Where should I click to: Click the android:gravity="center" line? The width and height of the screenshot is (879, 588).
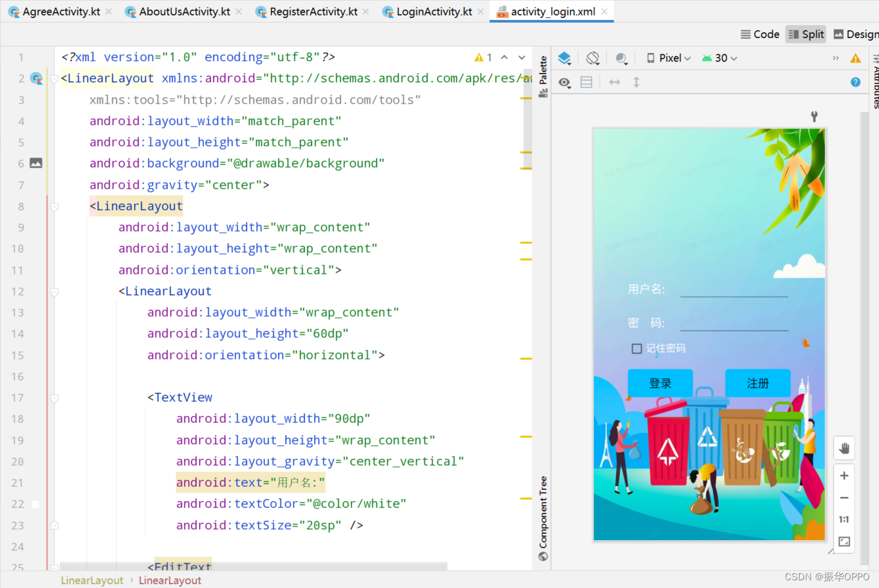click(179, 185)
